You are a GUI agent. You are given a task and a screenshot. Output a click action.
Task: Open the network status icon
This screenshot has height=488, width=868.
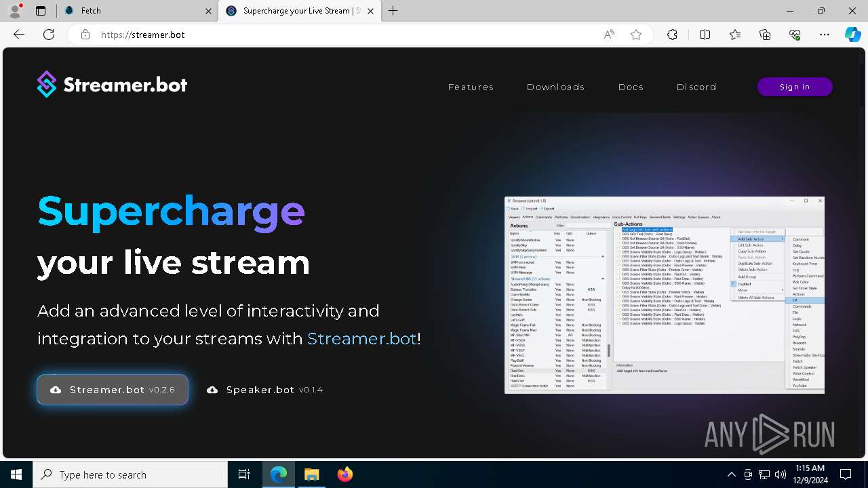coord(764,474)
